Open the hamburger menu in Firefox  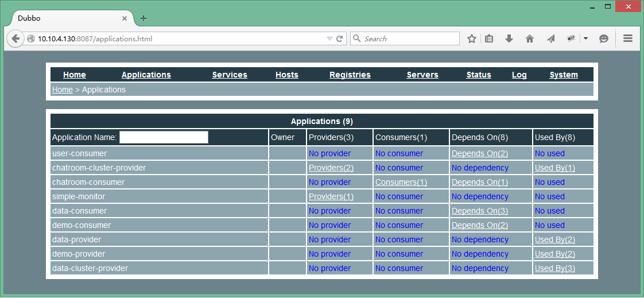tap(628, 39)
